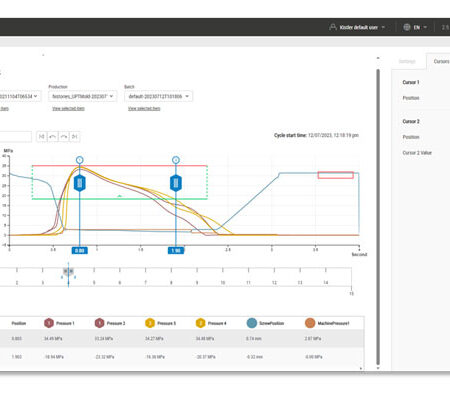Jump to last cycle button
This screenshot has width=450, height=395.
coord(75,137)
